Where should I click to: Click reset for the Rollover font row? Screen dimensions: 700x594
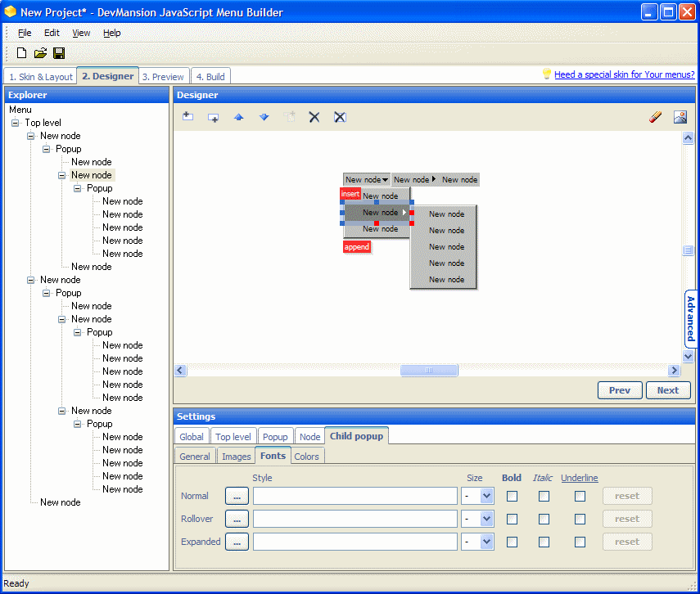pos(627,519)
